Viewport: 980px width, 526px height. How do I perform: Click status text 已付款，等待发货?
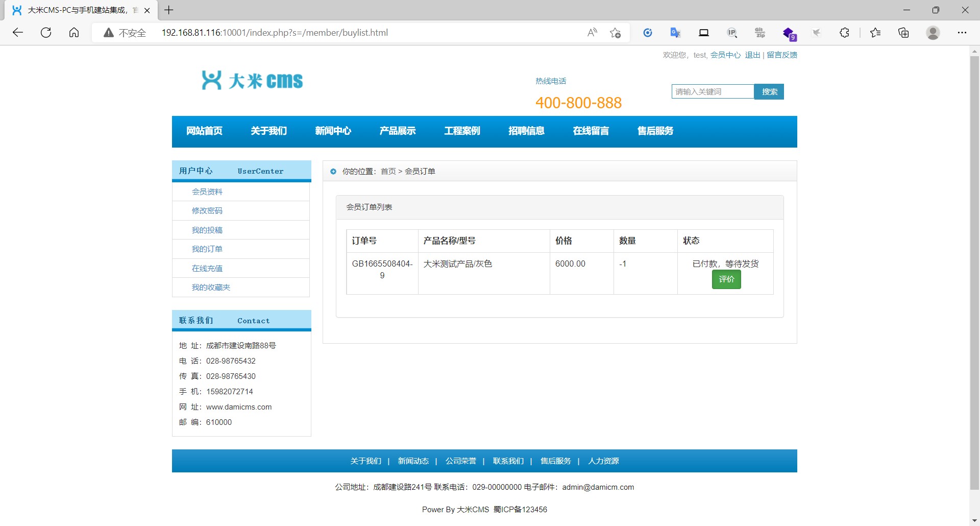point(725,264)
